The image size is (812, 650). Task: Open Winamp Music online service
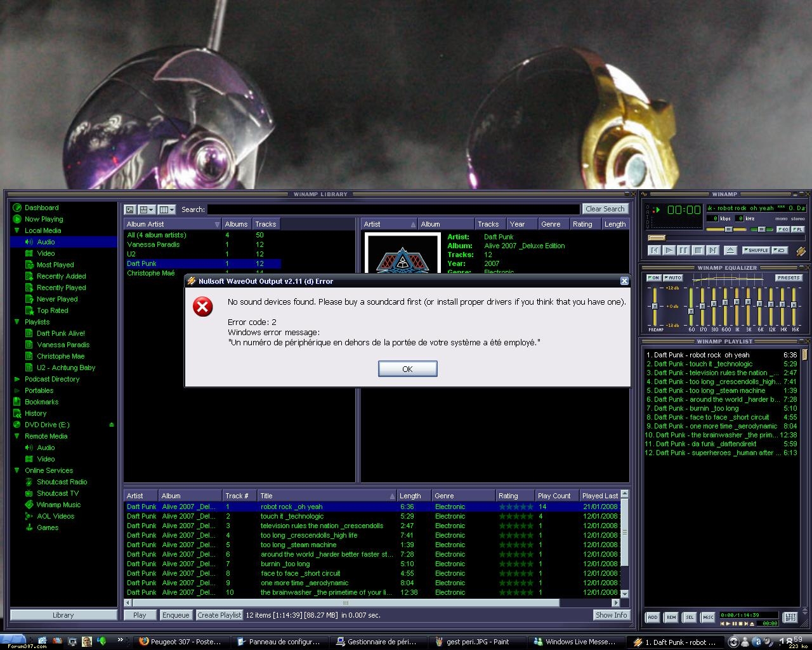click(x=58, y=505)
